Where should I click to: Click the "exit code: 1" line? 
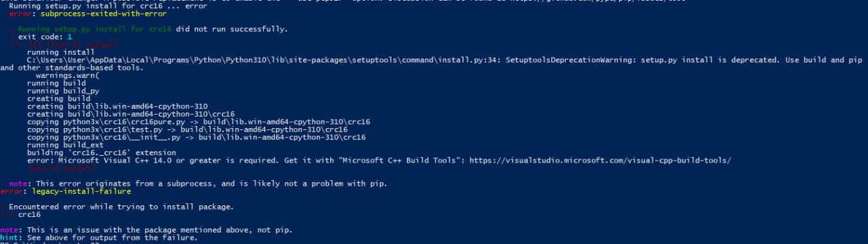click(x=44, y=37)
